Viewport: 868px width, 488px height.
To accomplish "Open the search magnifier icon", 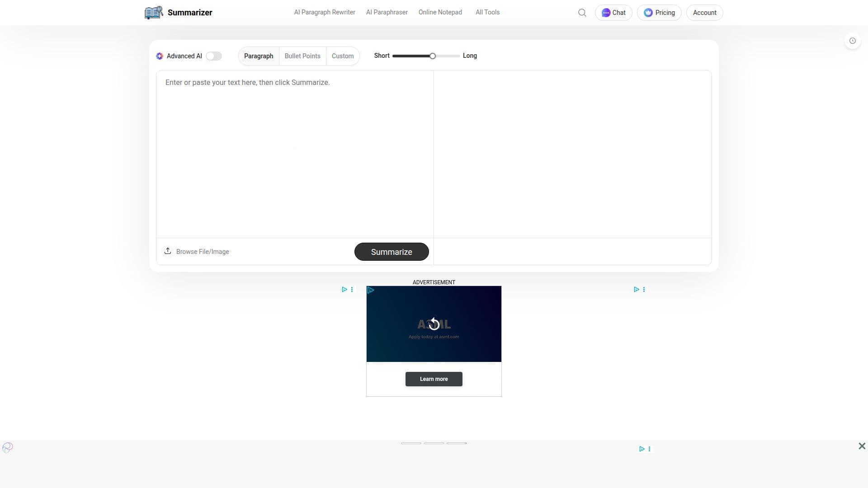I will pyautogui.click(x=582, y=13).
